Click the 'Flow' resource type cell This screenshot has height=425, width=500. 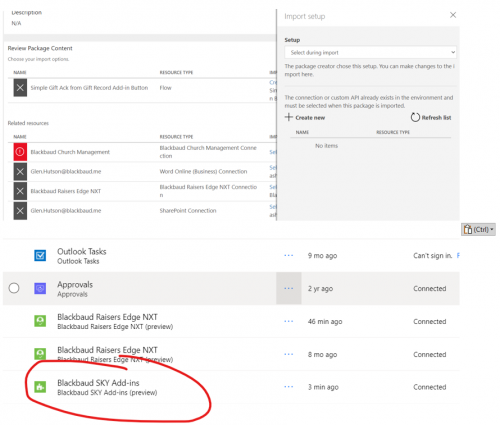pos(165,88)
